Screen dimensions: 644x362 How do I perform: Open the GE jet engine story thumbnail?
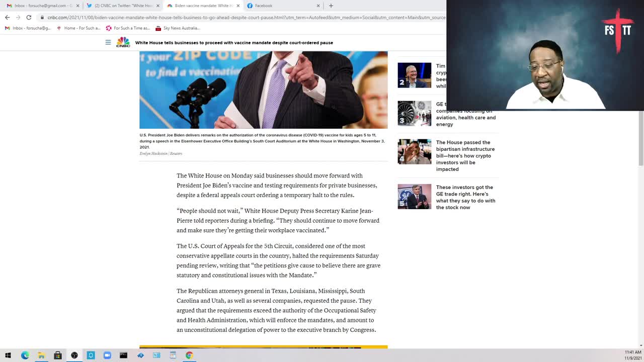tap(415, 113)
